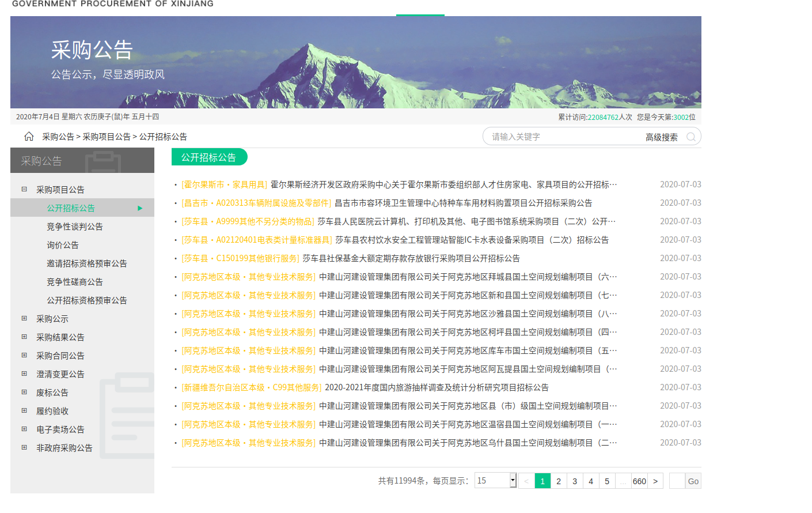The image size is (812, 513).
Task: Click the green arrow beside 公开招标公告 in sidebar
Action: point(140,208)
